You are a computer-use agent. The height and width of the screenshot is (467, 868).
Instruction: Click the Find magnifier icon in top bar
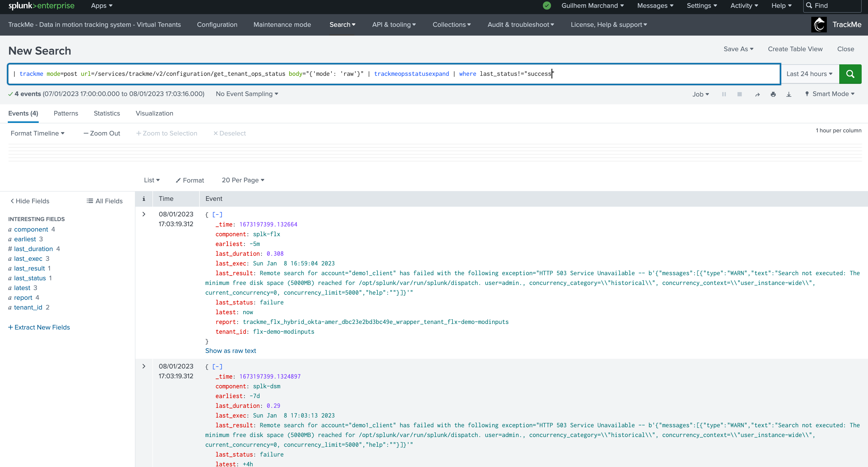click(809, 6)
